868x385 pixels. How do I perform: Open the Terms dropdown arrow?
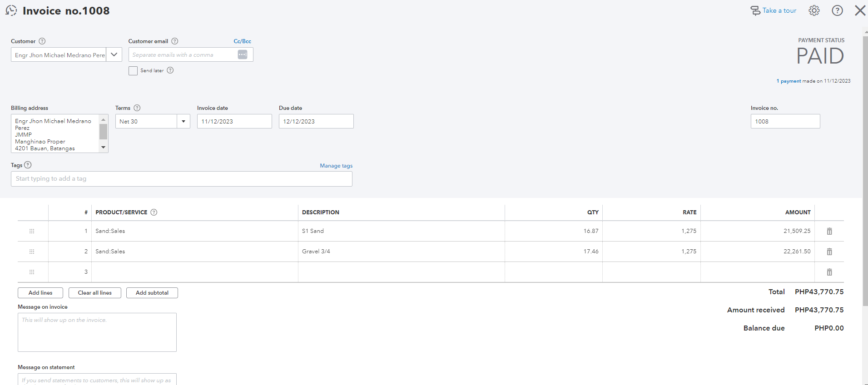coord(184,121)
